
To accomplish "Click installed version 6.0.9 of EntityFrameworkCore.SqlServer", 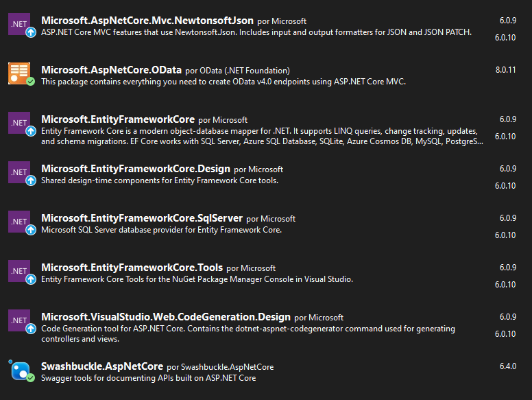I will 508,218.
